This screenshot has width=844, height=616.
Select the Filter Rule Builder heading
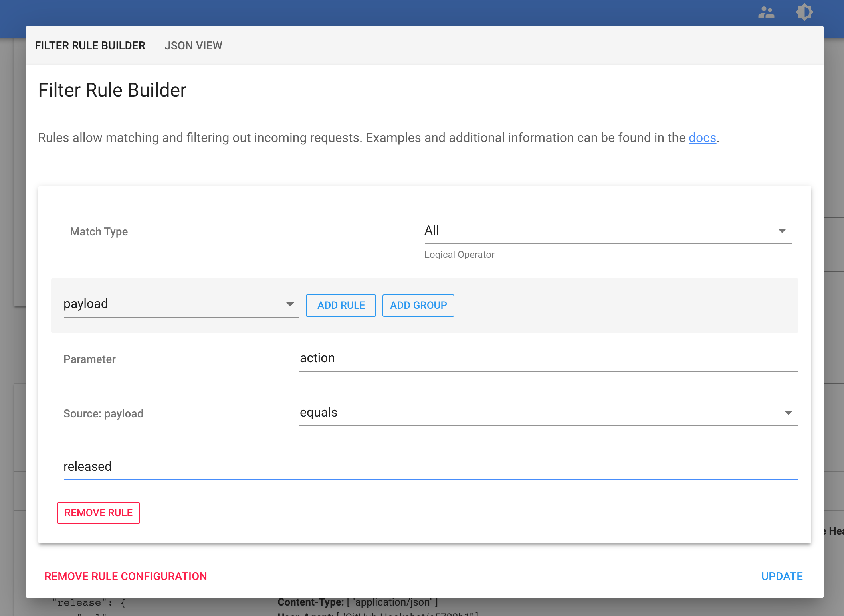[x=112, y=90]
